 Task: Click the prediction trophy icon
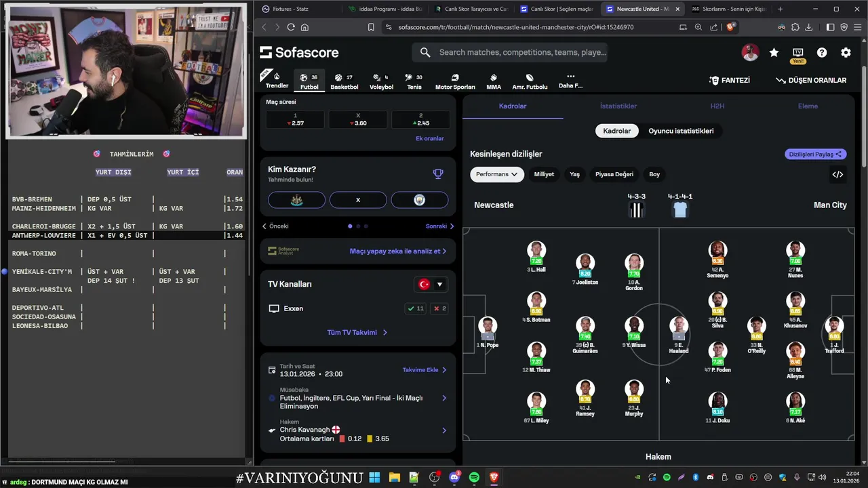438,174
